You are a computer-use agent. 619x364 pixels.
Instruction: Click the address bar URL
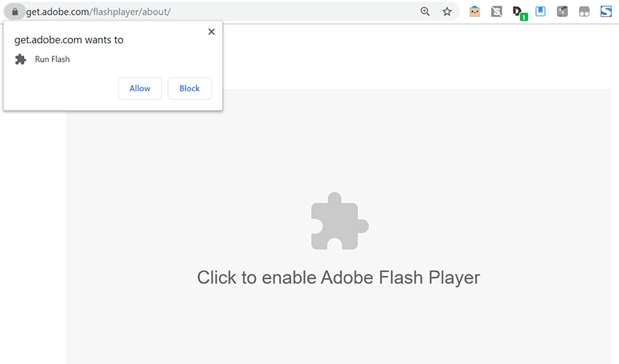pos(97,12)
